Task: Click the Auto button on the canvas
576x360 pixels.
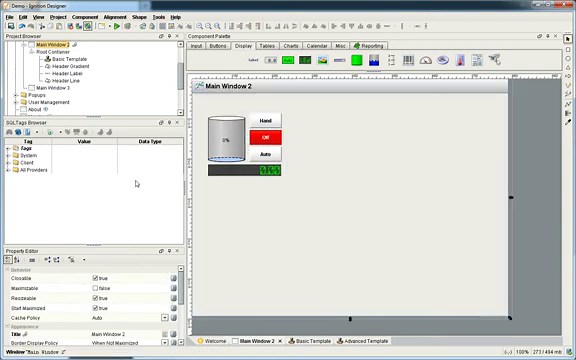Action: (266, 154)
